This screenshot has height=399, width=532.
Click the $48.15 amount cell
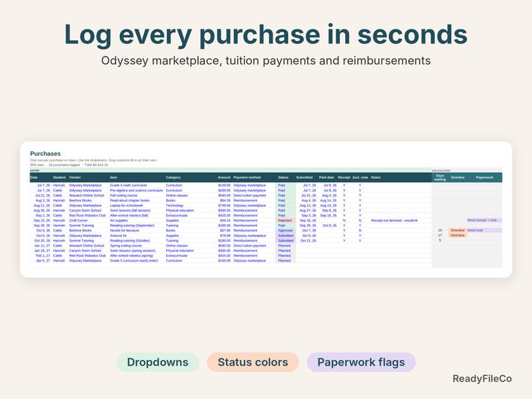(225, 220)
